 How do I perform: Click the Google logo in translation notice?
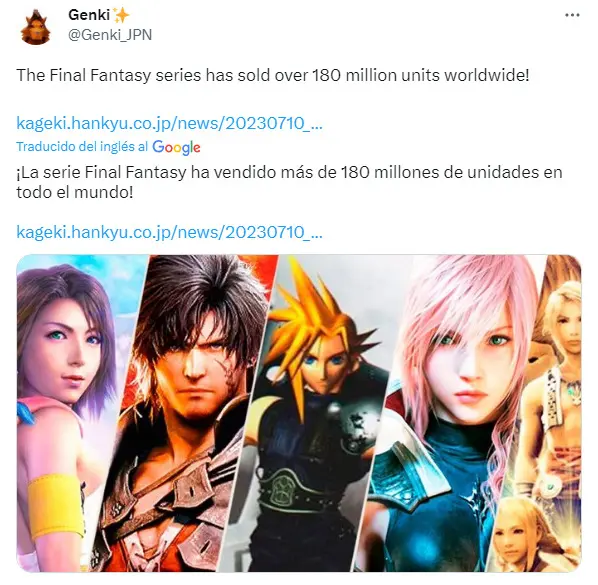(x=176, y=147)
